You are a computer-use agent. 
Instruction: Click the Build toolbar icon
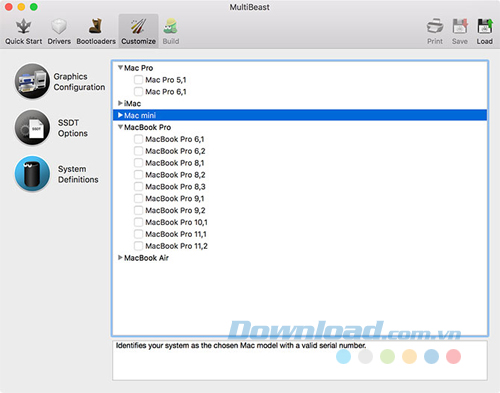pyautogui.click(x=171, y=26)
